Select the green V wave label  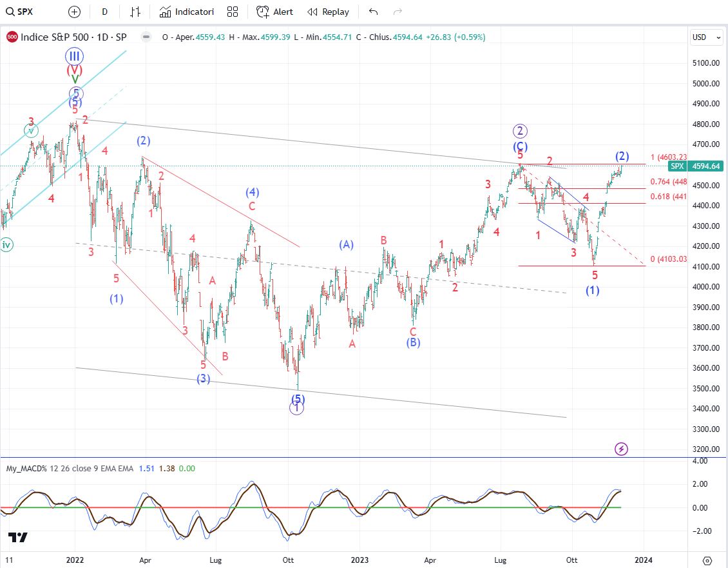pyautogui.click(x=74, y=79)
